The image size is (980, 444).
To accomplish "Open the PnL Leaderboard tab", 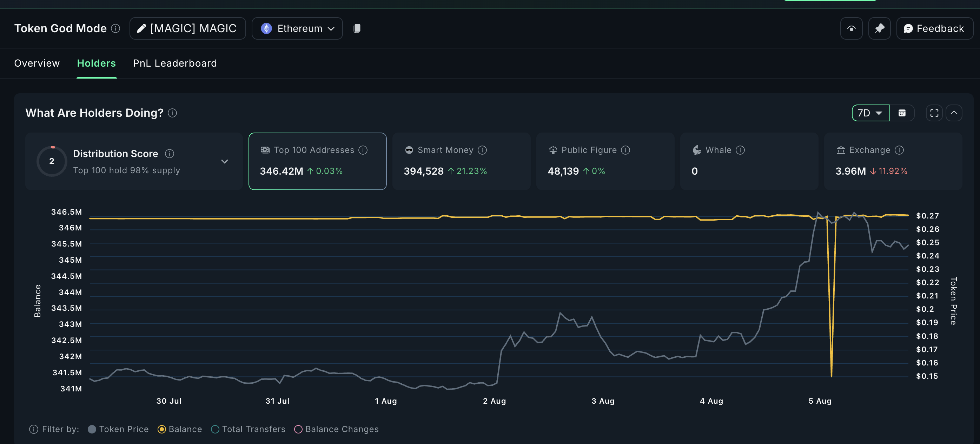I will 174,63.
